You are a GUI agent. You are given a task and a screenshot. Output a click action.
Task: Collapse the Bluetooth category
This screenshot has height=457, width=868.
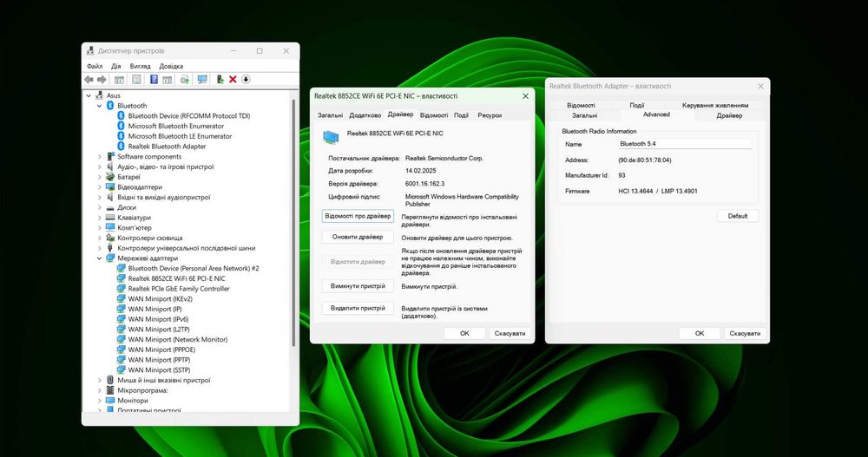click(99, 106)
